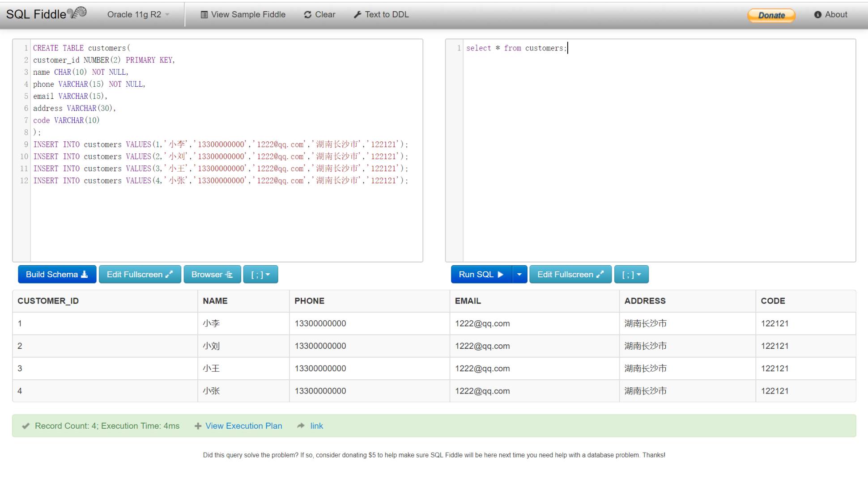
Task: Click Edit Fullscreen under query panel
Action: coord(570,274)
